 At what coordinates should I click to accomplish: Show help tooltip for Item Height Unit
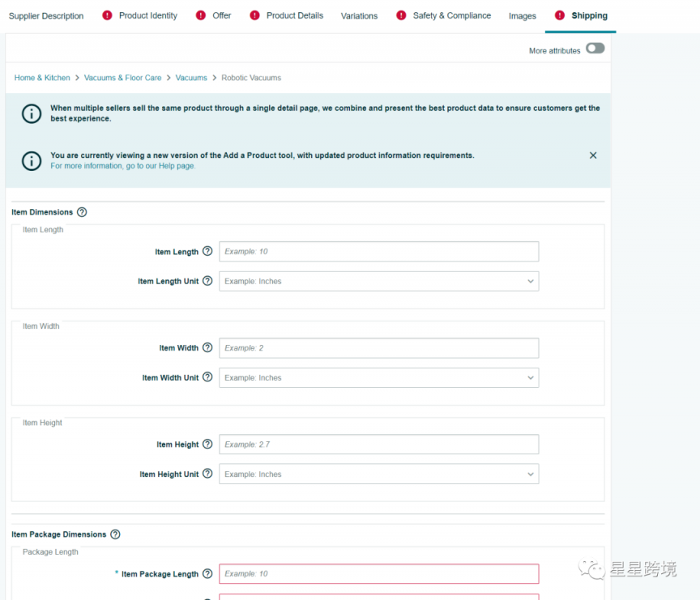pos(207,474)
